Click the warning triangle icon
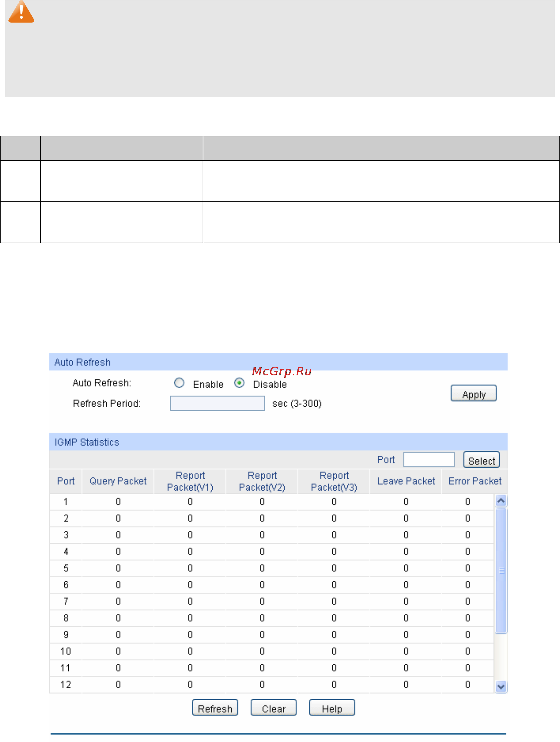The image size is (560, 742). tap(21, 12)
